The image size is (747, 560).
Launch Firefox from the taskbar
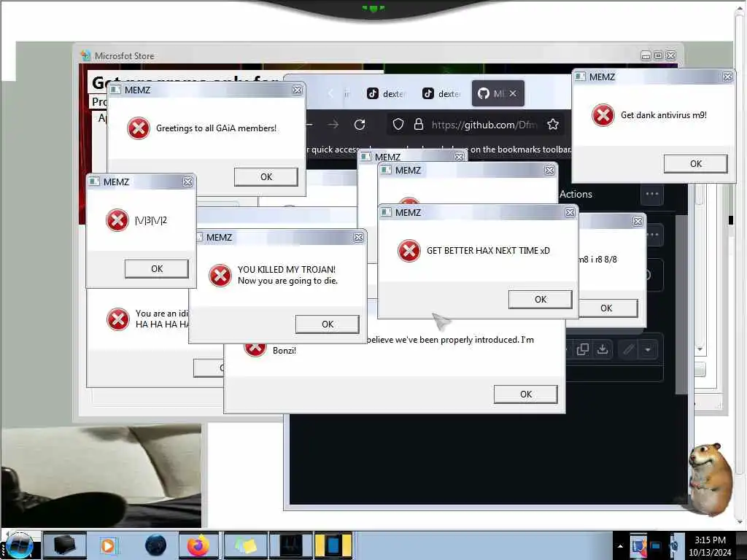point(198,545)
